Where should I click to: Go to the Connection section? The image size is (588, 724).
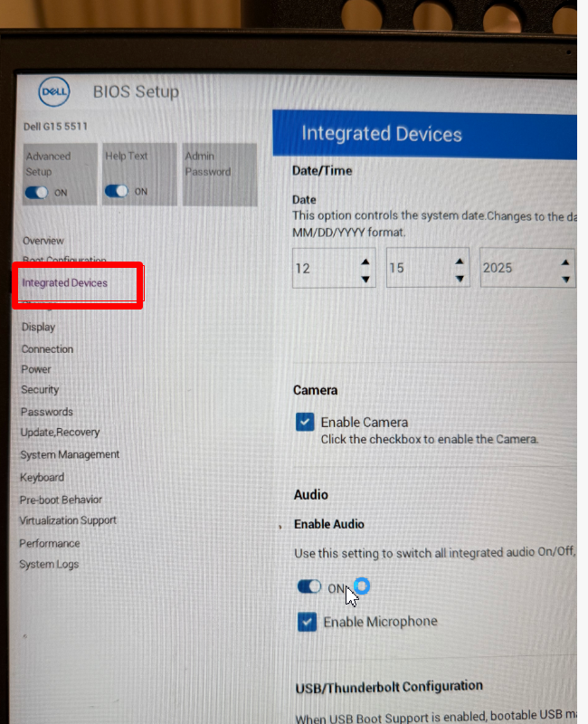click(x=47, y=349)
